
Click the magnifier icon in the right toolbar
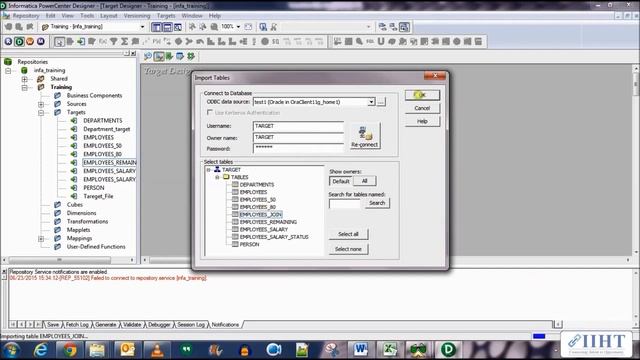click(x=359, y=41)
